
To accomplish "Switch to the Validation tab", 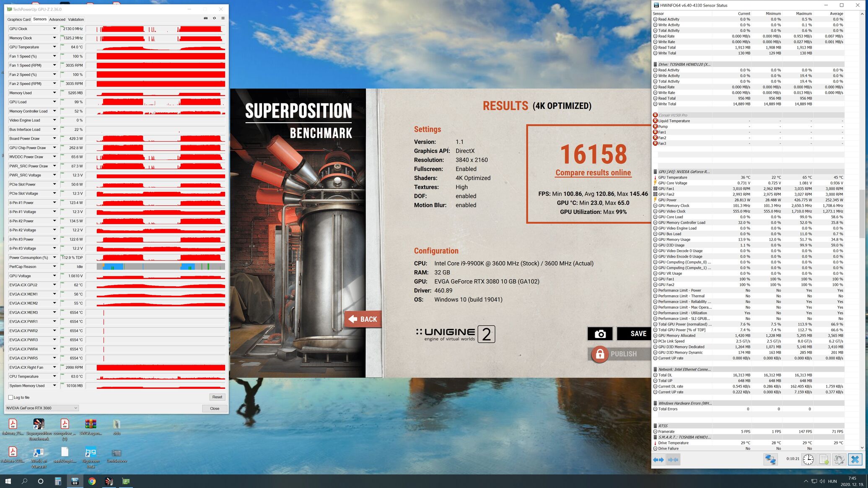I will [x=76, y=19].
